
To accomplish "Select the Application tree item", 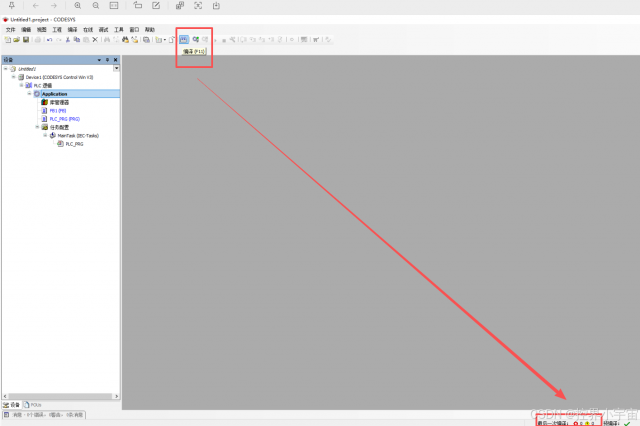I will pyautogui.click(x=54, y=94).
